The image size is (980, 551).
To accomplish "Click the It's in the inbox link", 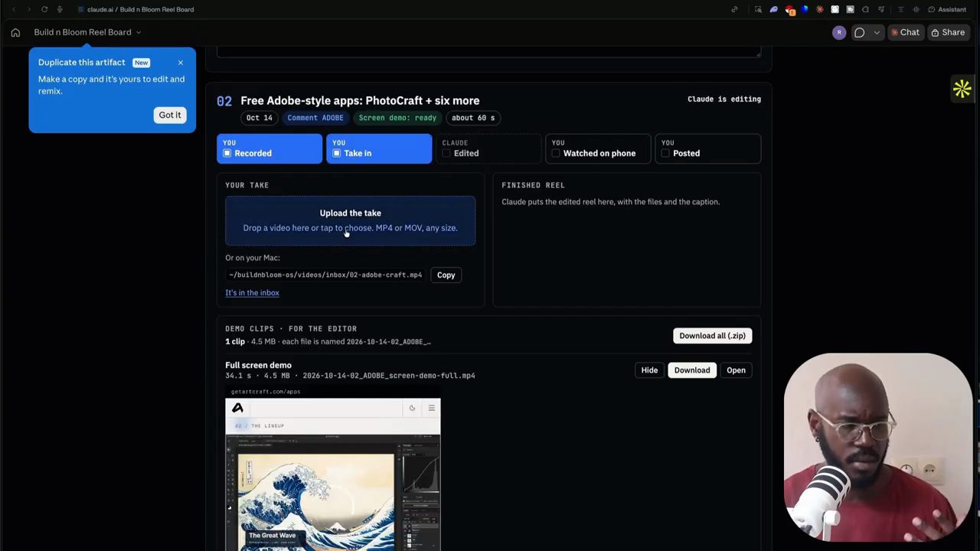I will click(252, 292).
